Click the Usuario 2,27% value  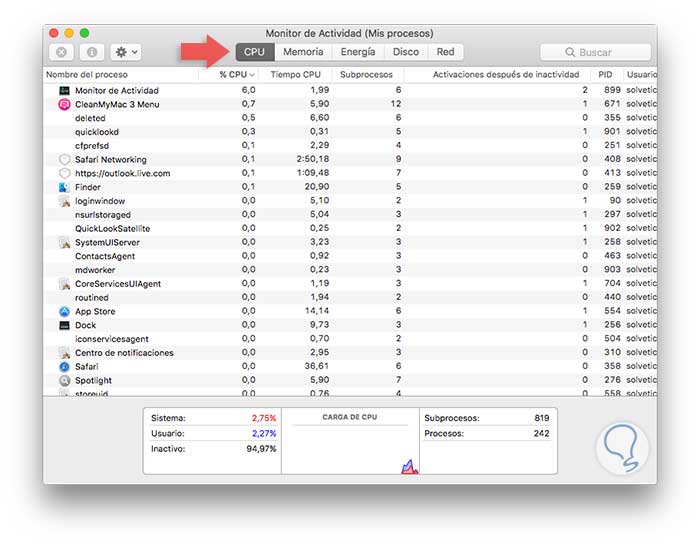(264, 433)
